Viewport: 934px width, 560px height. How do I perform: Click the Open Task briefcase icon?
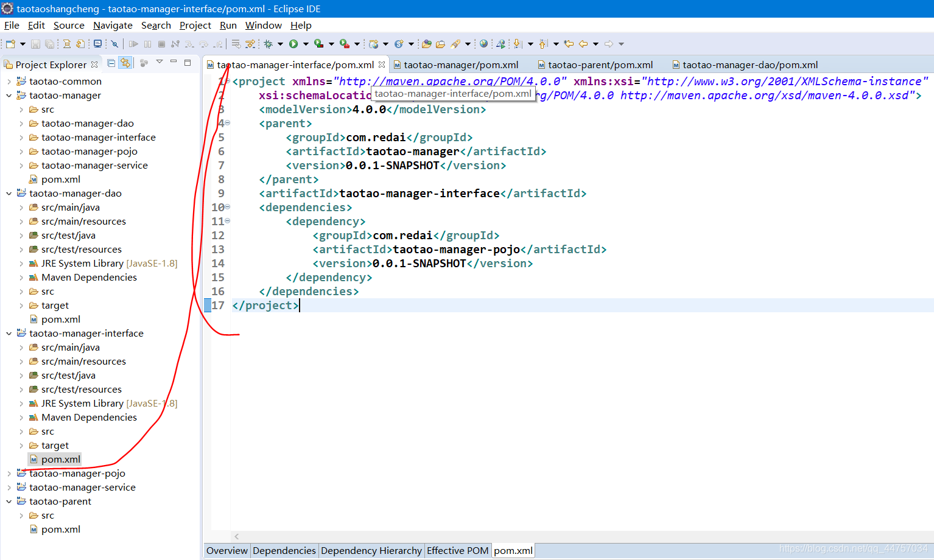click(440, 44)
